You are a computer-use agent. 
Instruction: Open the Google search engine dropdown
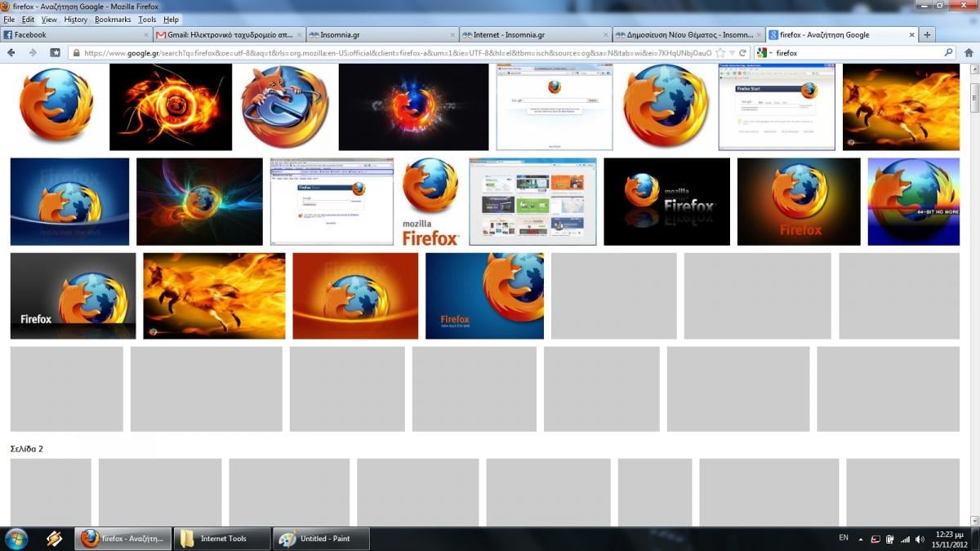tap(764, 52)
